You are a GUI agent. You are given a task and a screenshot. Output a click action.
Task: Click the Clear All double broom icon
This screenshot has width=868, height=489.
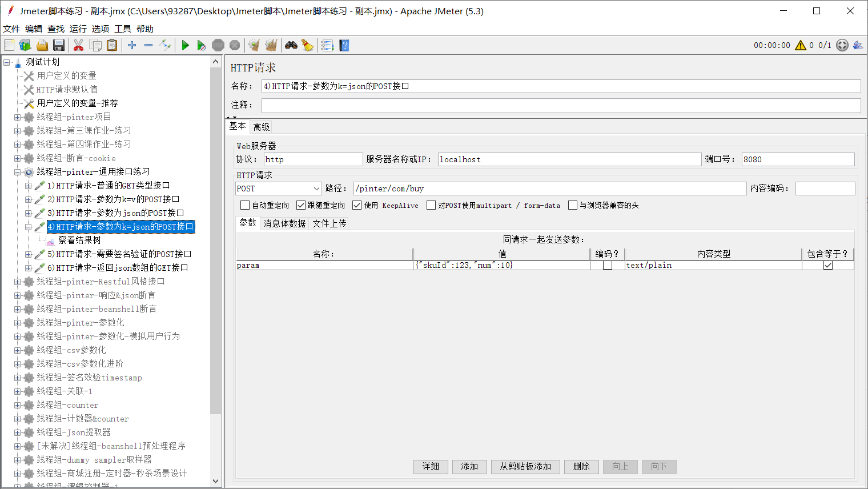tap(271, 45)
